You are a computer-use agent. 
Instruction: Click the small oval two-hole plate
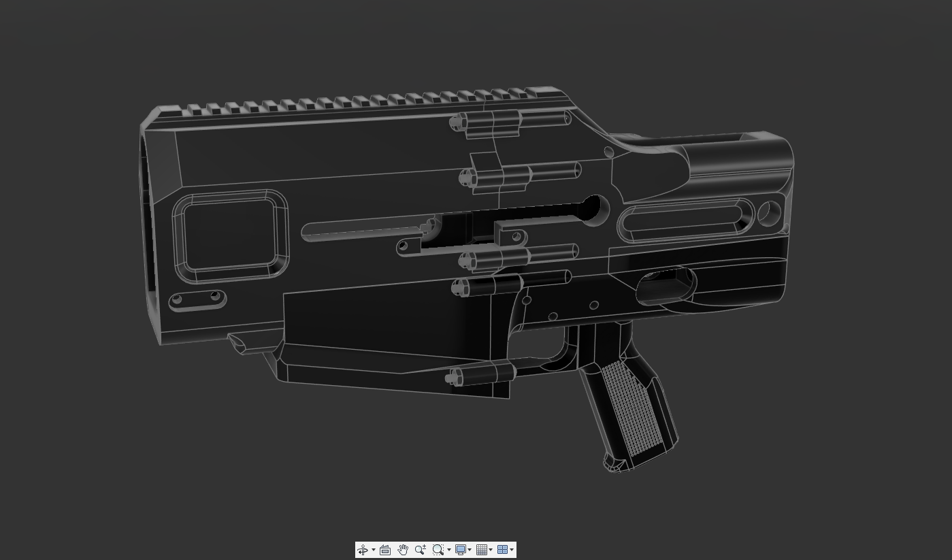pyautogui.click(x=197, y=299)
